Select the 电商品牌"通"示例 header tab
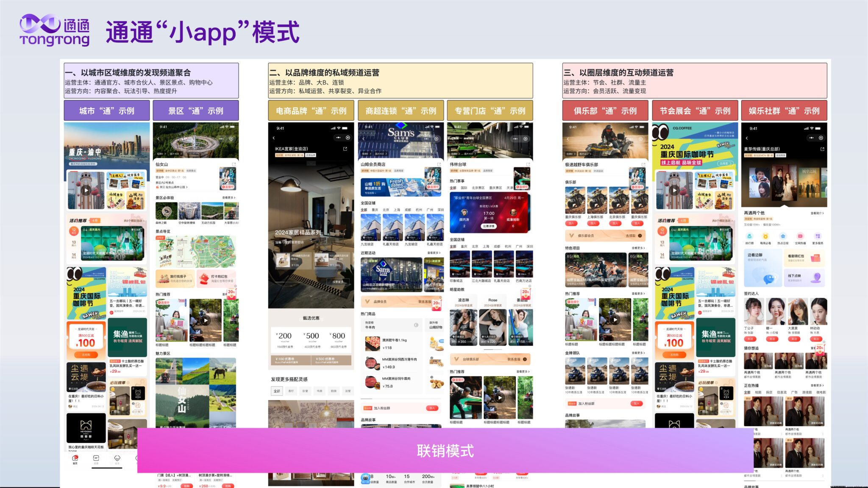Image resolution: width=868 pixels, height=488 pixels. point(311,111)
